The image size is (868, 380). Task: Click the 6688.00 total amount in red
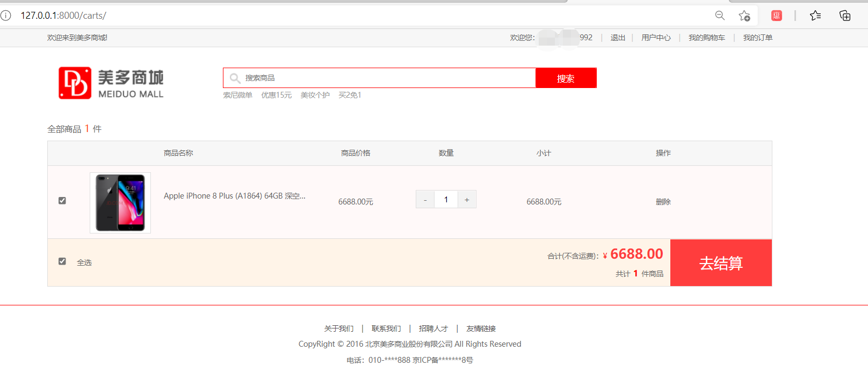[636, 254]
